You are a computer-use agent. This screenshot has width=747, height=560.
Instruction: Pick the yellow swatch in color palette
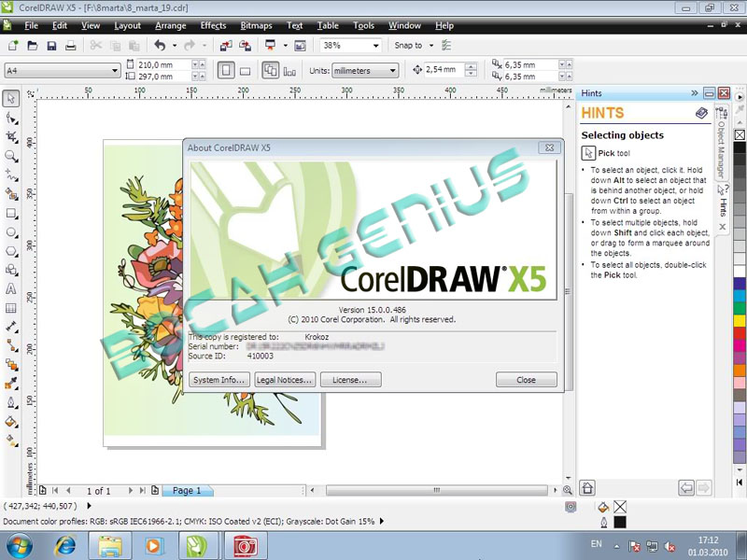click(740, 320)
